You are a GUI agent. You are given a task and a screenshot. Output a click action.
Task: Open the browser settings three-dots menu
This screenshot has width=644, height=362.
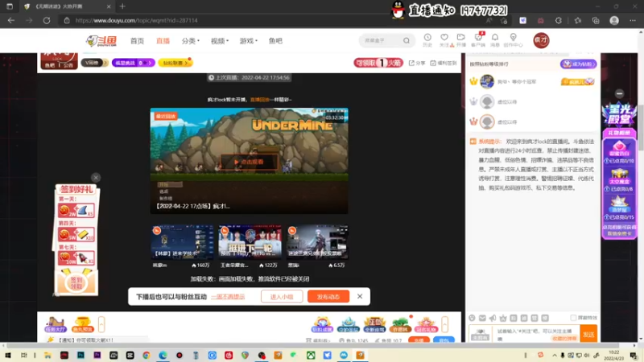633,20
